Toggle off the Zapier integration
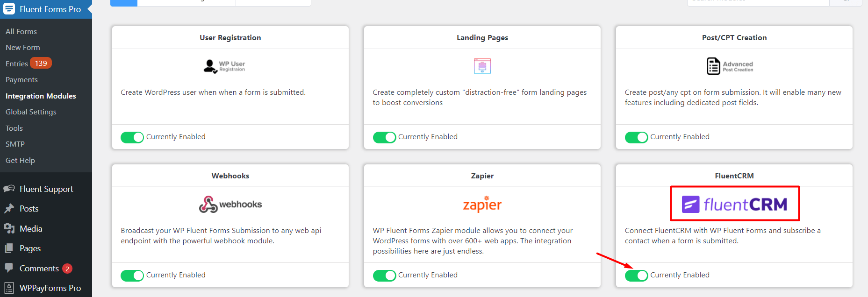868x297 pixels. tap(384, 276)
